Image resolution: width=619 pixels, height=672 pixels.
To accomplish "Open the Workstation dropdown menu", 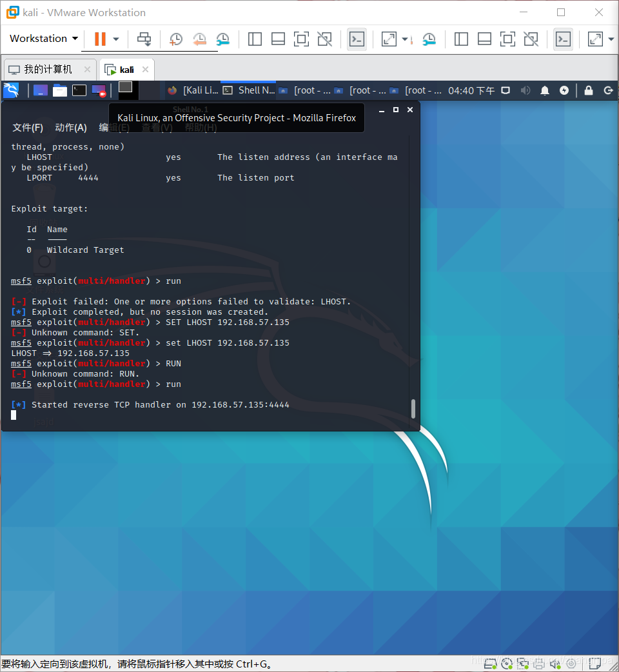I will (x=44, y=39).
